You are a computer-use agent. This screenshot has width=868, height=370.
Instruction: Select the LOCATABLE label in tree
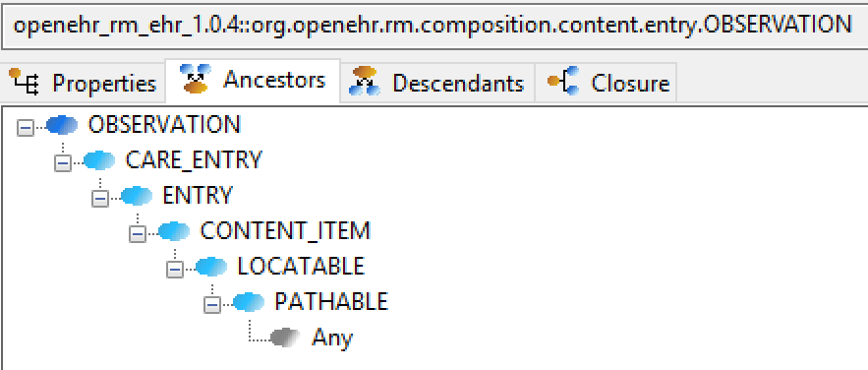pos(301,267)
